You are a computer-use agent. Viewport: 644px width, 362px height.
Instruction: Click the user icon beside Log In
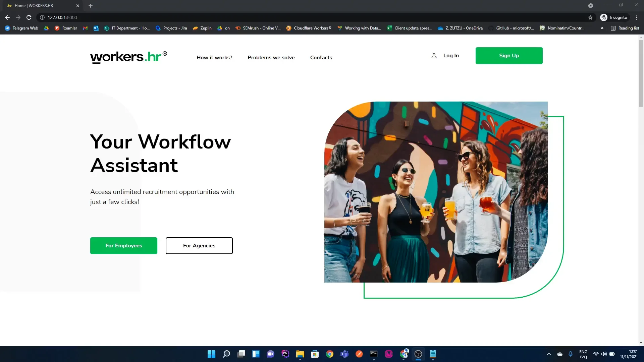point(434,56)
